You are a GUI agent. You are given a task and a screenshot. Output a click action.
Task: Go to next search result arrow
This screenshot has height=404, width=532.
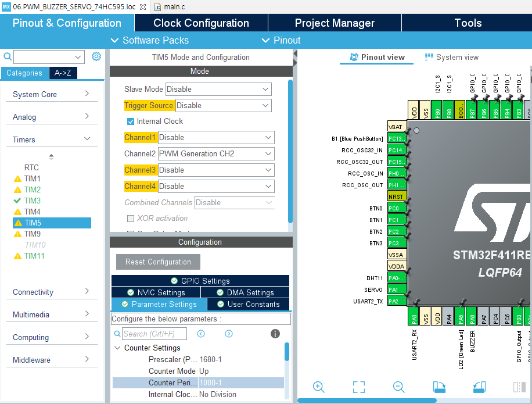click(x=229, y=334)
